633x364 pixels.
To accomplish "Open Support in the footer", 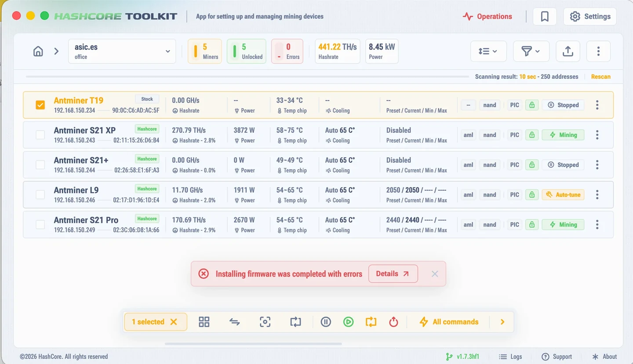I will pyautogui.click(x=557, y=357).
